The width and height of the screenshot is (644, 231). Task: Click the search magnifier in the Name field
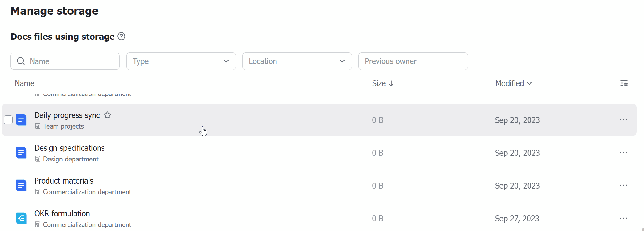click(21, 61)
